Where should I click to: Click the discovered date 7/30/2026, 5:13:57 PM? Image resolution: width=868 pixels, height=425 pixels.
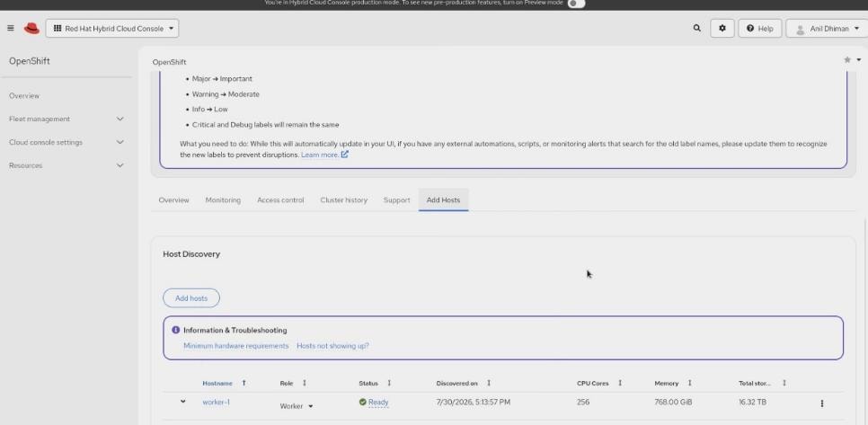[x=474, y=403]
